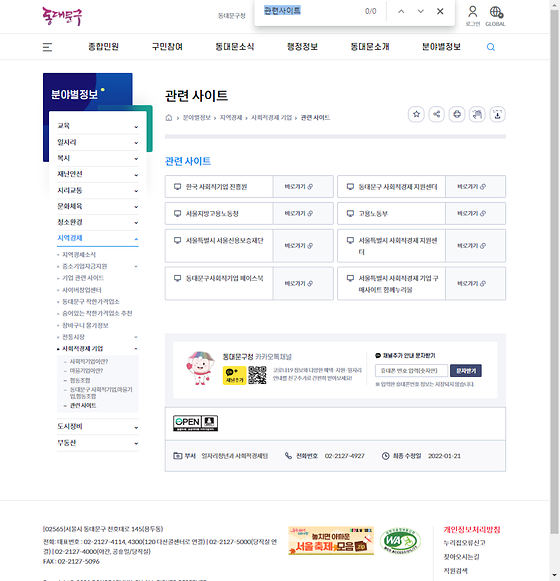The width and height of the screenshot is (560, 581).
Task: Click the phone number input field
Action: [411, 371]
